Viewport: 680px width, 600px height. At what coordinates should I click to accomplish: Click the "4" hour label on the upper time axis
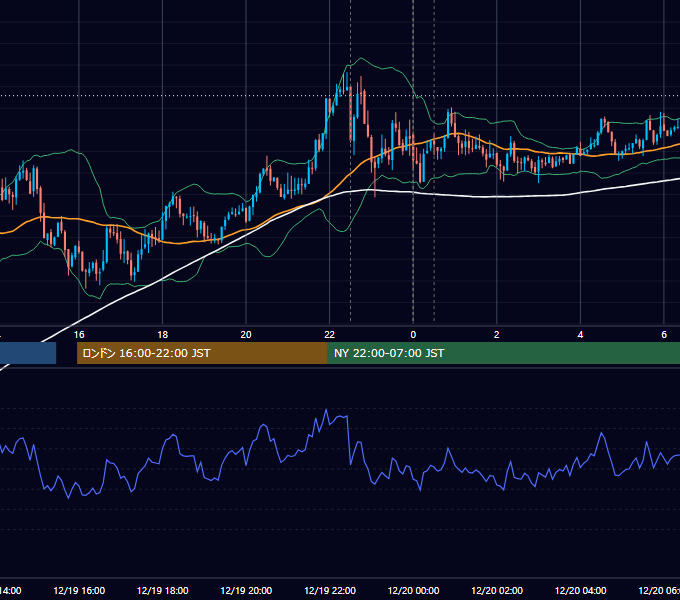click(580, 335)
